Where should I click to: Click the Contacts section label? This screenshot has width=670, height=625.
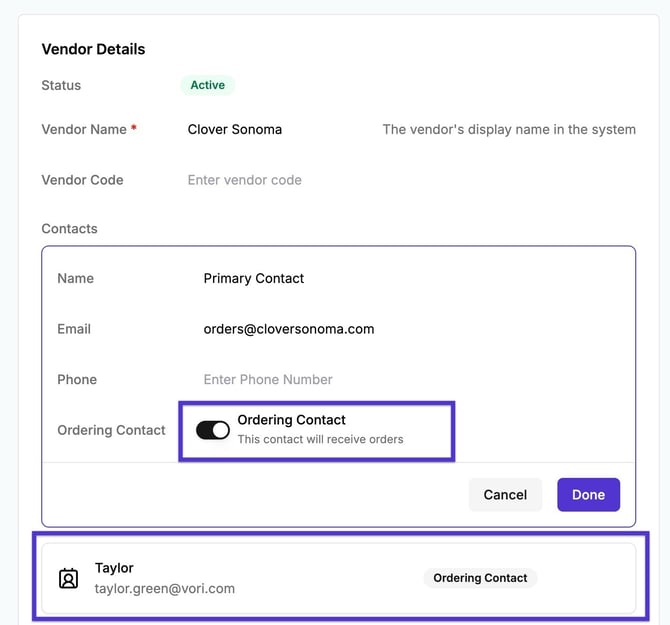coord(70,228)
